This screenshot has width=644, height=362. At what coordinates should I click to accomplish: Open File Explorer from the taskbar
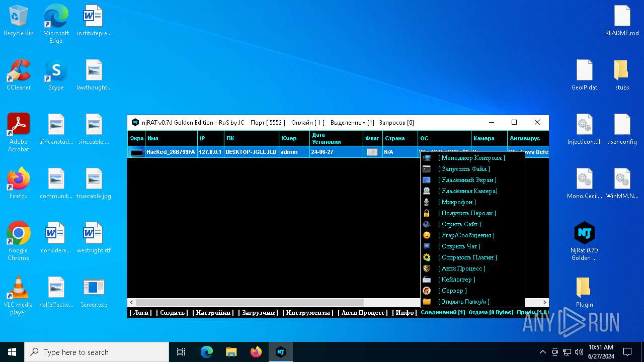click(231, 352)
